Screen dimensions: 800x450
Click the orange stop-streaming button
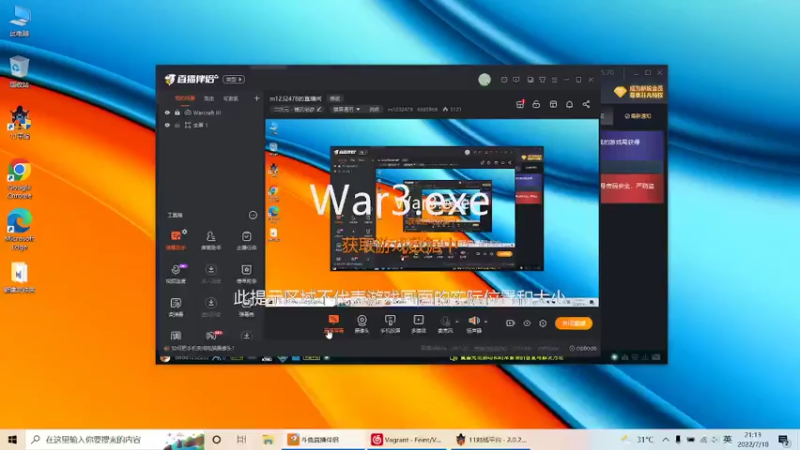(573, 323)
